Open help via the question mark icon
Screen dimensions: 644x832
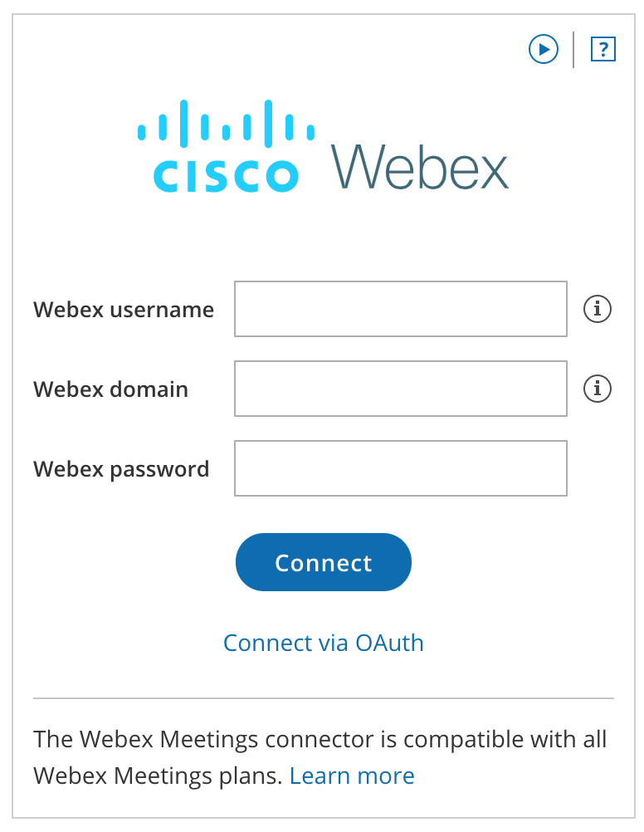(x=603, y=49)
